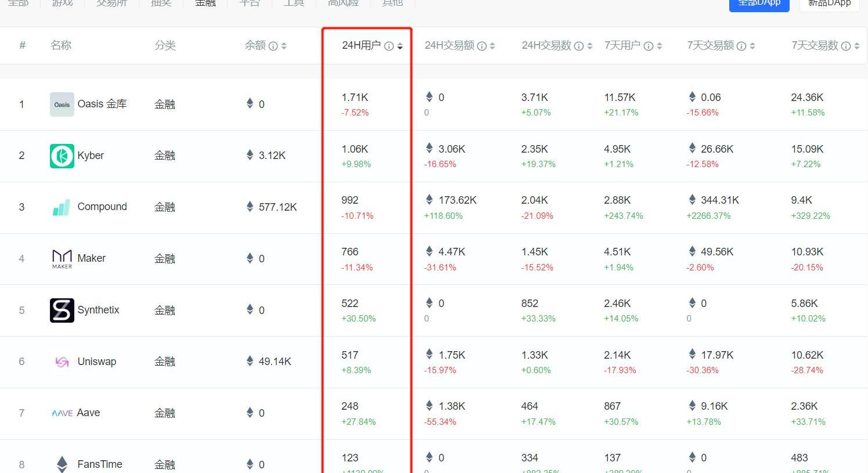Viewport: 868px width, 473px height.
Task: Click info icon next to 7天交易额 header
Action: click(x=741, y=46)
